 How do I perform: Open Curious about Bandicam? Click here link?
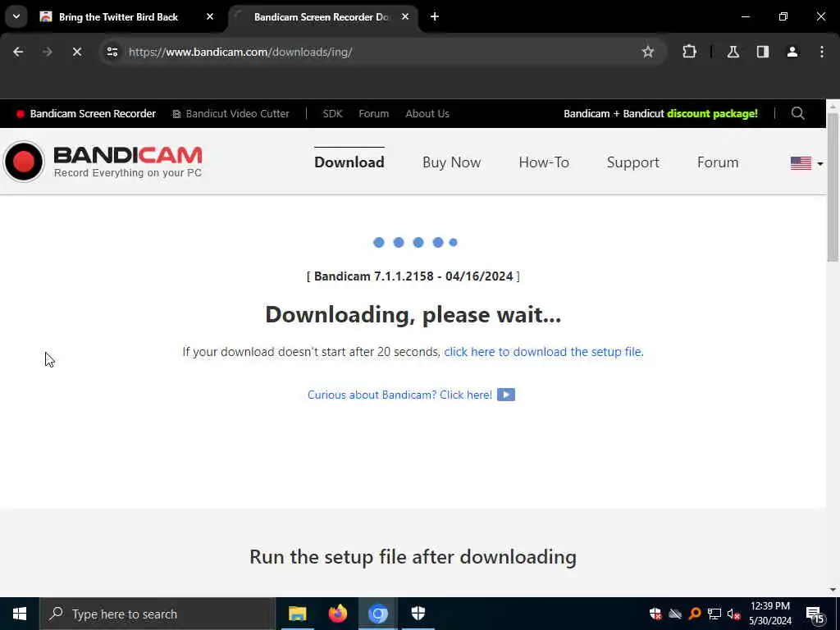(399, 395)
